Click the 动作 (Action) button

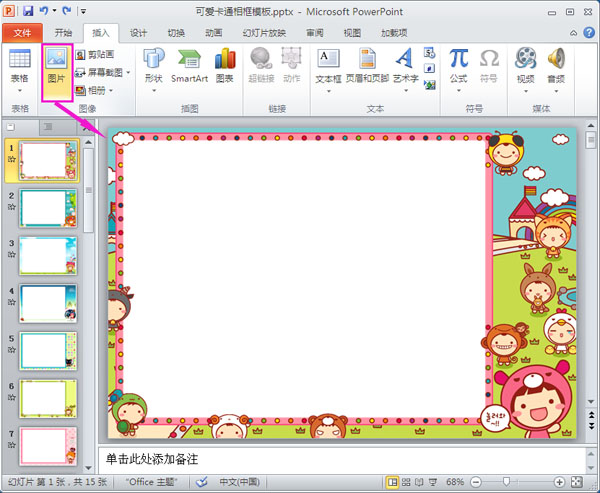[292, 66]
